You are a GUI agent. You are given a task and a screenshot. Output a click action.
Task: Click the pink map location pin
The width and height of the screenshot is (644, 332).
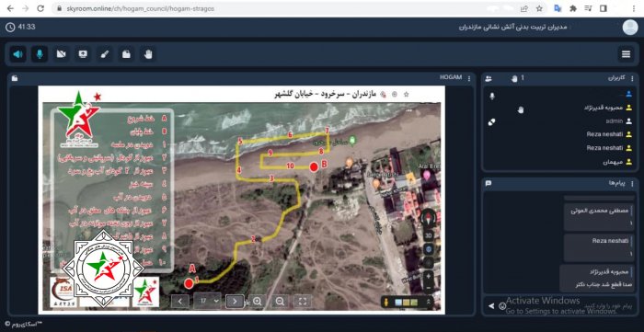point(427,176)
